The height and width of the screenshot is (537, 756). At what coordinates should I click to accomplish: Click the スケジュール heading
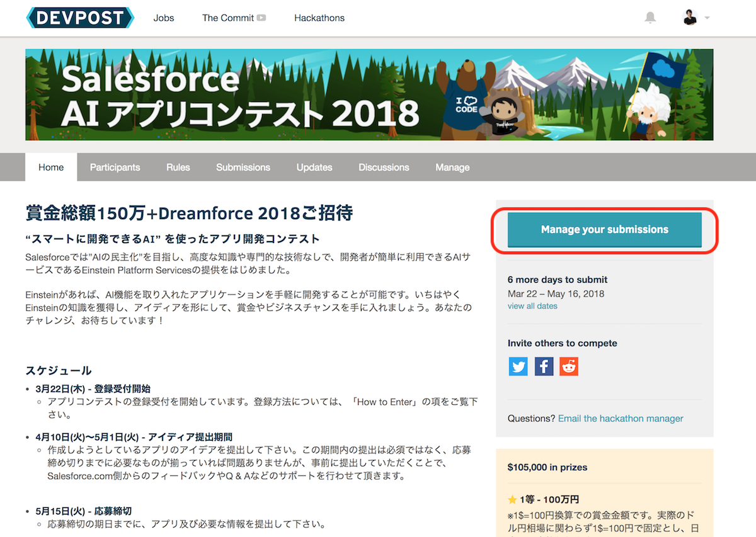point(59,370)
